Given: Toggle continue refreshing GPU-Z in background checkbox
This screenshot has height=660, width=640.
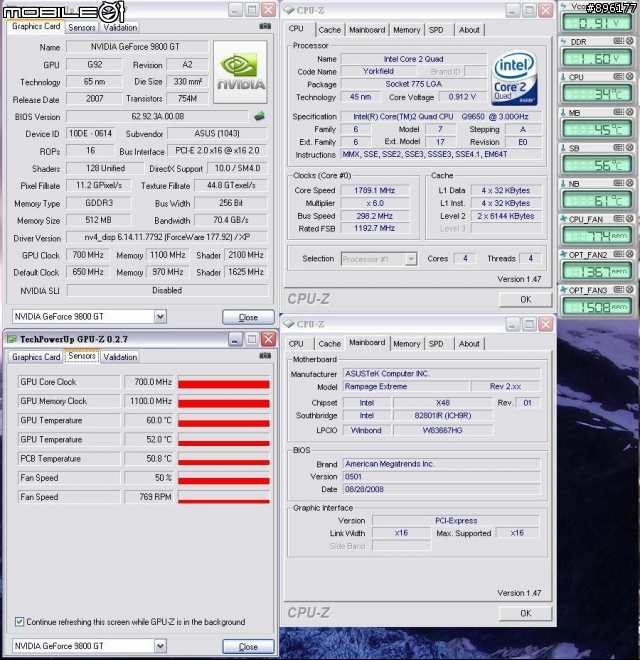Looking at the screenshot, I should pyautogui.click(x=19, y=622).
